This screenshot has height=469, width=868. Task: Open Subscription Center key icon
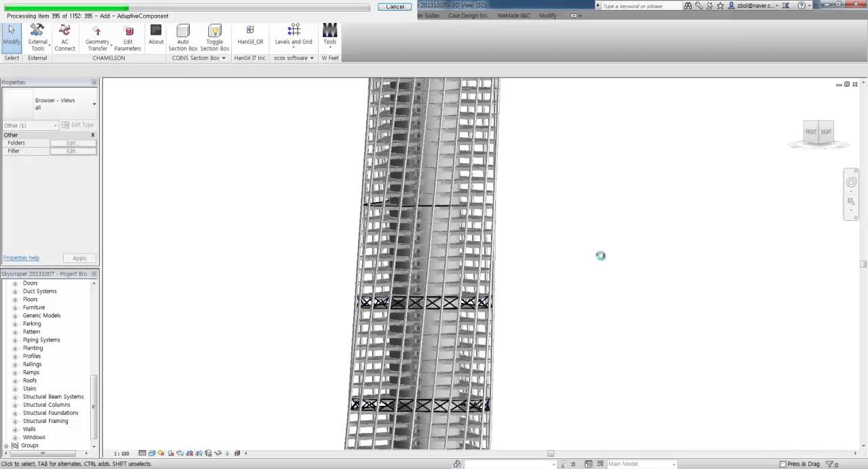(698, 5)
